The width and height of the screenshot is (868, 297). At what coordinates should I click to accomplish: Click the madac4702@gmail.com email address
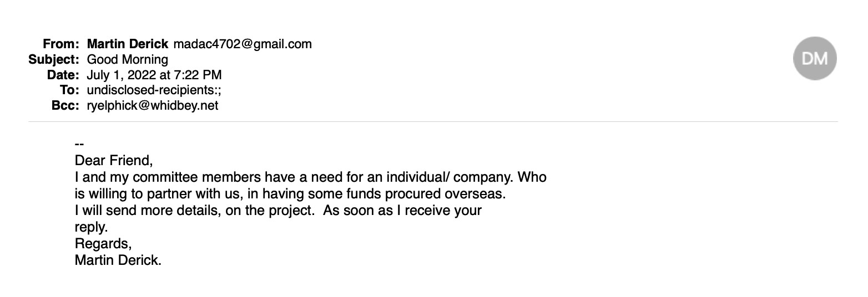tap(243, 44)
